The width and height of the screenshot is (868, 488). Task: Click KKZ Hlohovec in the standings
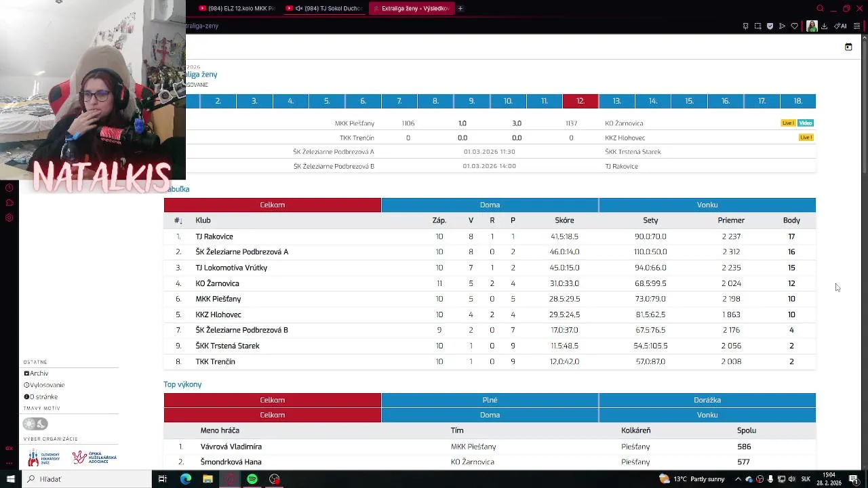coord(218,314)
